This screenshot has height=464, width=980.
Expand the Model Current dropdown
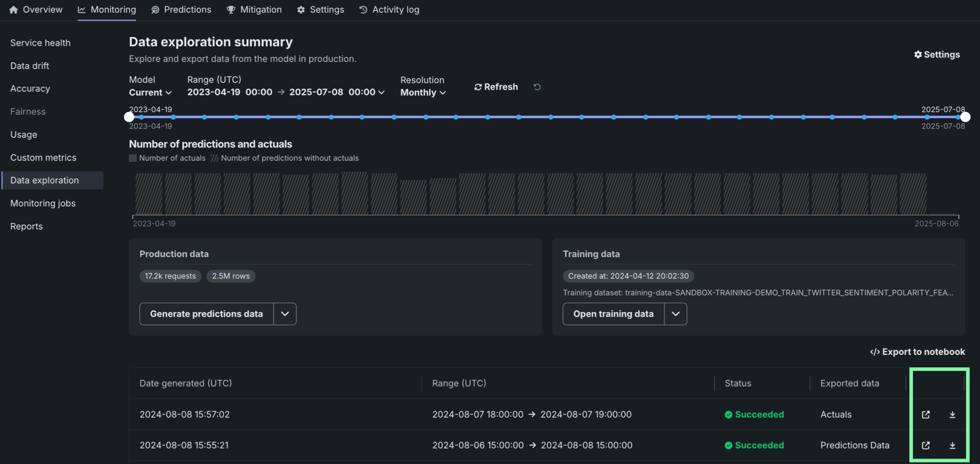pos(151,93)
